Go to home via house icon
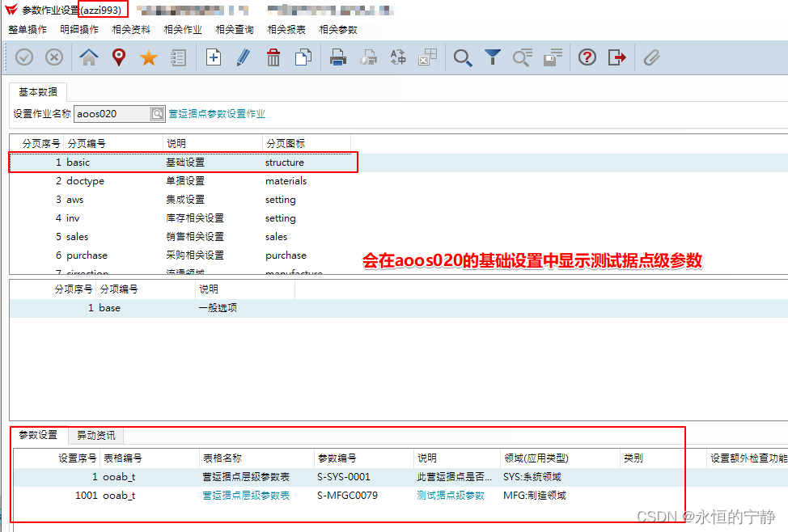788x532 pixels. coord(88,57)
